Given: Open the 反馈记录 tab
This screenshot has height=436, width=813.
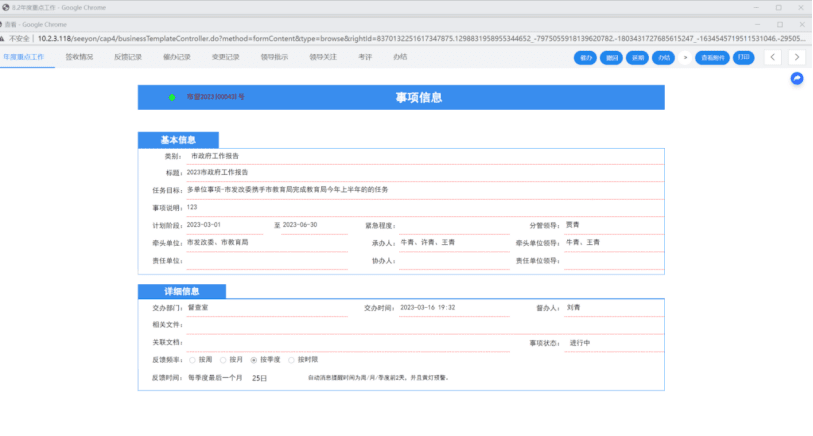Looking at the screenshot, I should pos(128,57).
